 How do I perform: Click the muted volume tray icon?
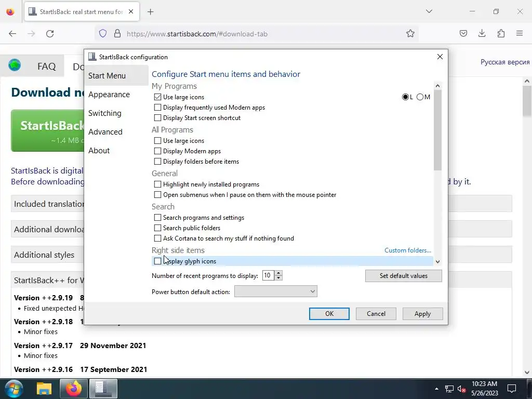tap(461, 389)
